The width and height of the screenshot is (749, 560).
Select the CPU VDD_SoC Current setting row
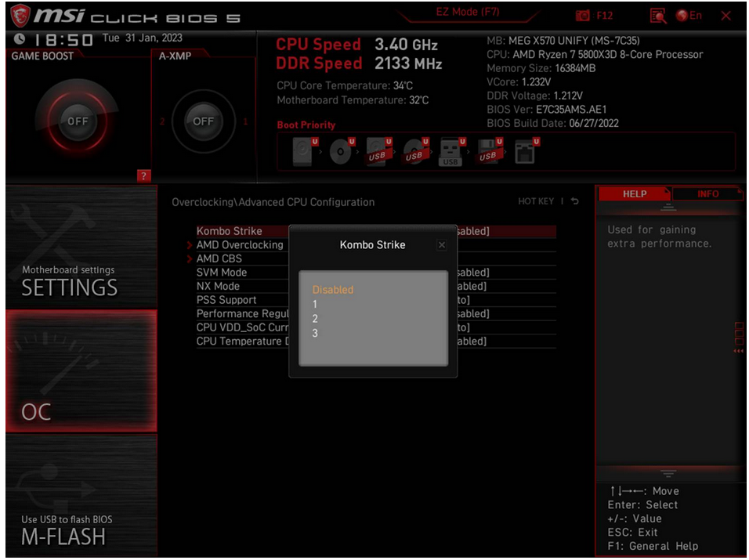tap(376, 327)
